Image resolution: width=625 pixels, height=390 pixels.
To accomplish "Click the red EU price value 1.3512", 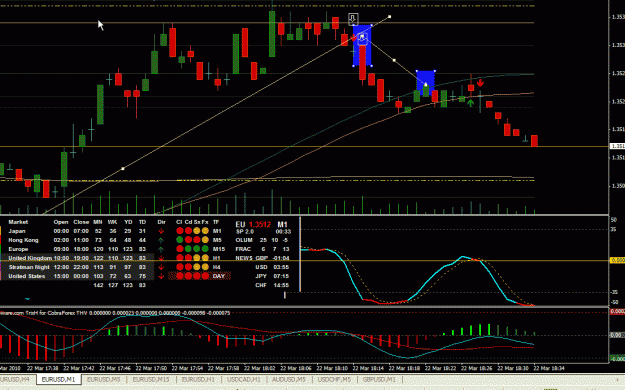I will coord(259,225).
